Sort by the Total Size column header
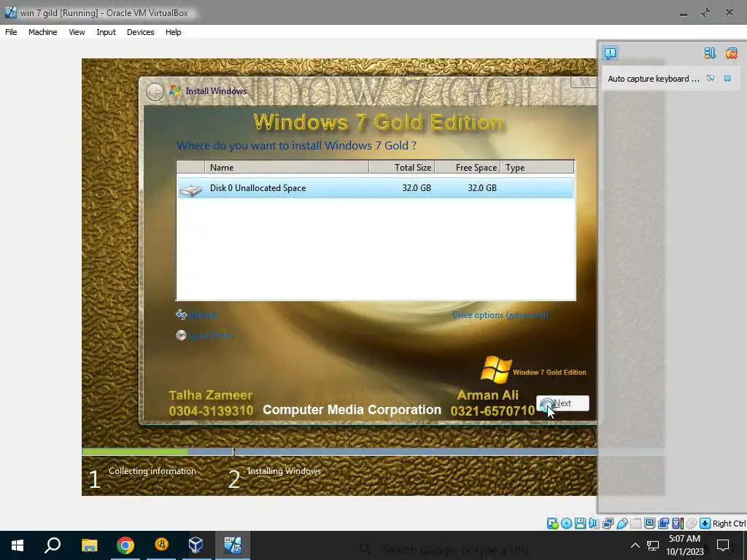 tap(402, 167)
